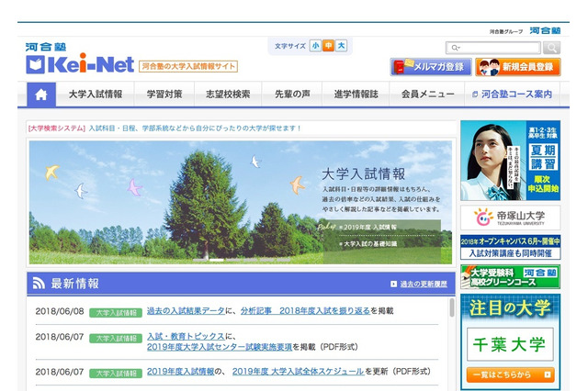588x391 pixels.
Task: Select the second carousel slide indicator
Action: (x=217, y=260)
